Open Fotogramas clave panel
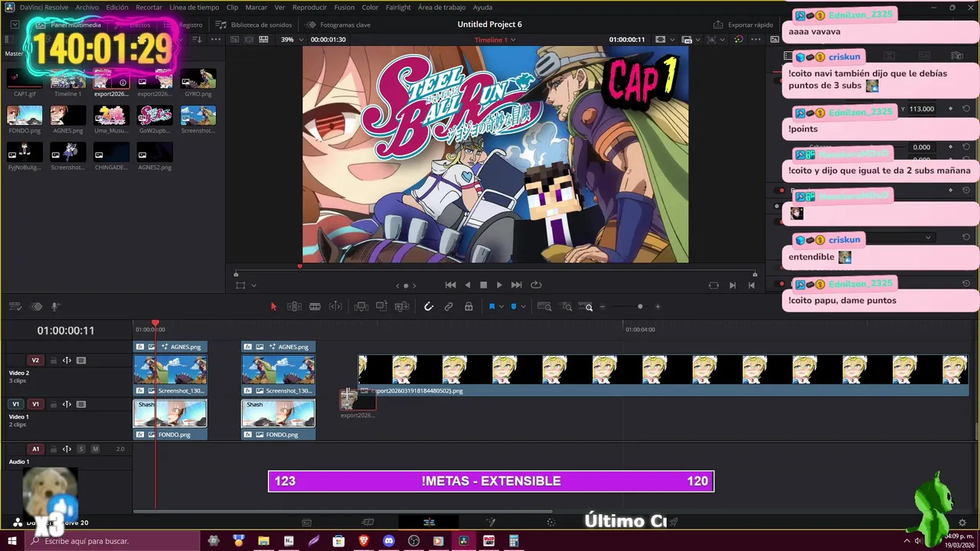980x551 pixels. [338, 24]
